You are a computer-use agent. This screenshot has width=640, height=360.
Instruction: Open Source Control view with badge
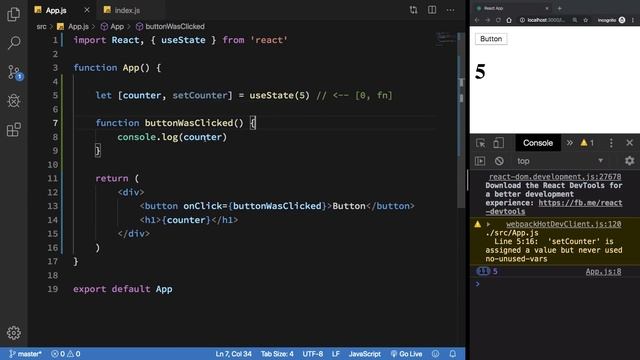[14, 72]
